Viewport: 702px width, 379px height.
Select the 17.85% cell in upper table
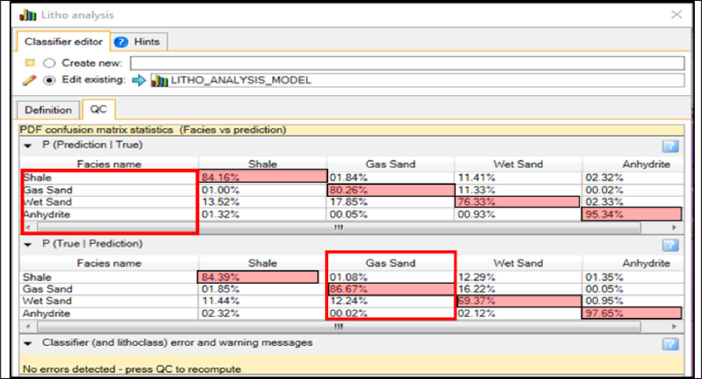tap(391, 202)
